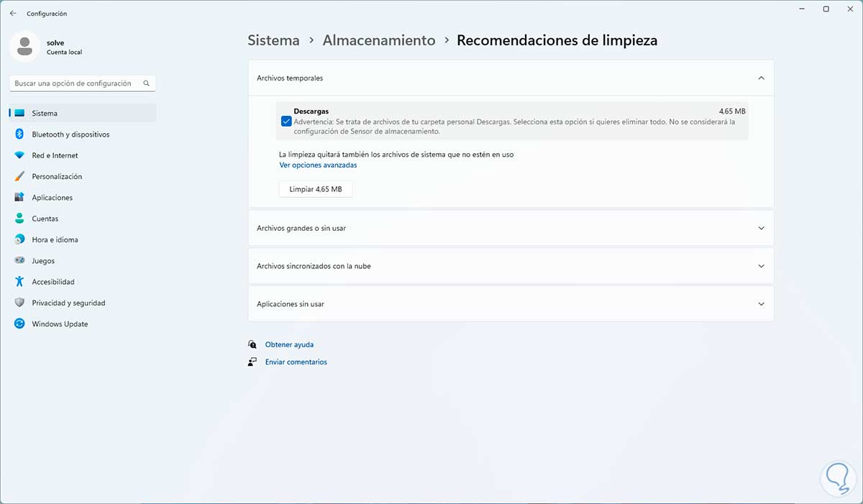Click the Accesibilidad figure icon
863x504 pixels.
19,282
